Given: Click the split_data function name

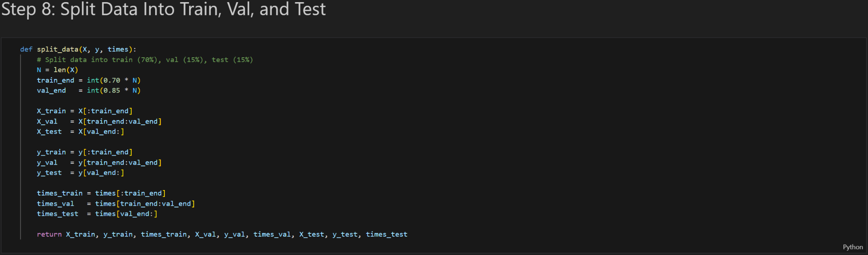Looking at the screenshot, I should 57,49.
